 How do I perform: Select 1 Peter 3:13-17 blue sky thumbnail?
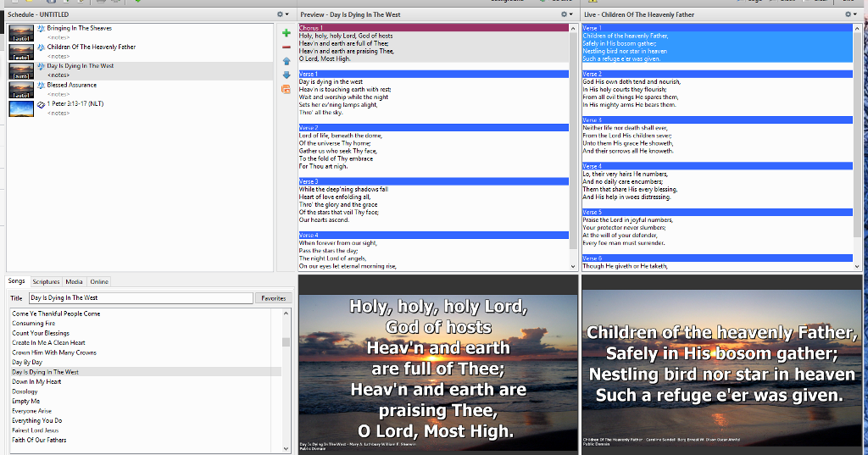tap(21, 108)
